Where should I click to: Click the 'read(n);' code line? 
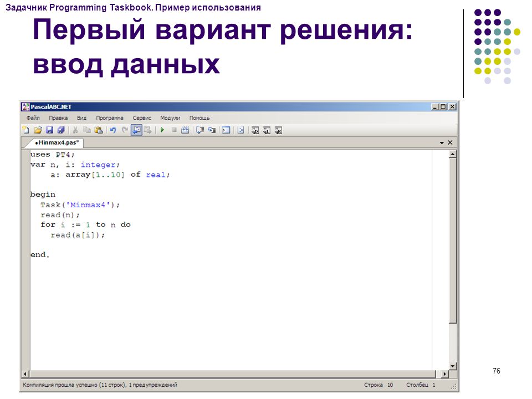point(60,215)
